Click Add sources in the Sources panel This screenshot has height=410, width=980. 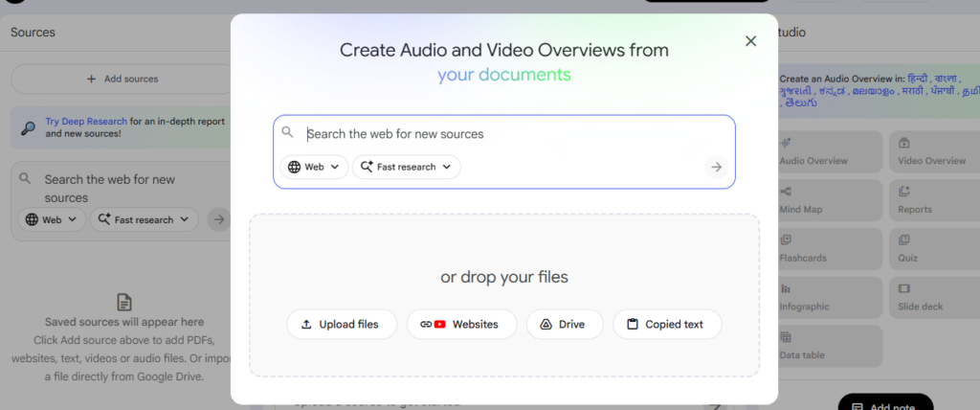122,79
